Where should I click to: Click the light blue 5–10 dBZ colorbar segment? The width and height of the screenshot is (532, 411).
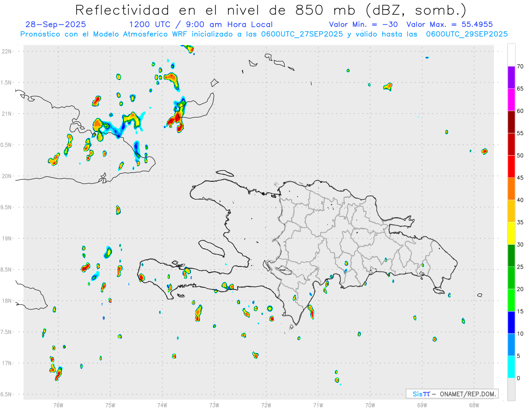[x=511, y=345]
